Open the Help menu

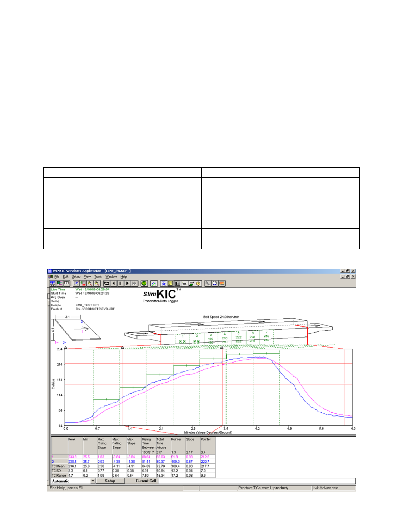(124, 277)
